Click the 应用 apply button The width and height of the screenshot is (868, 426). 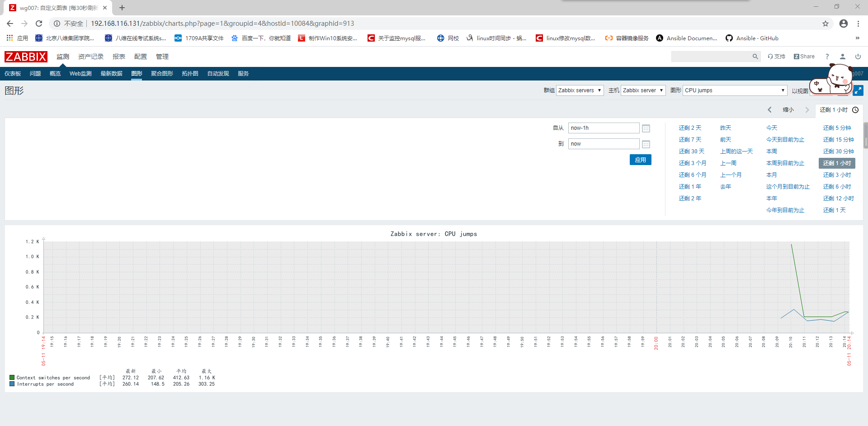tap(640, 160)
